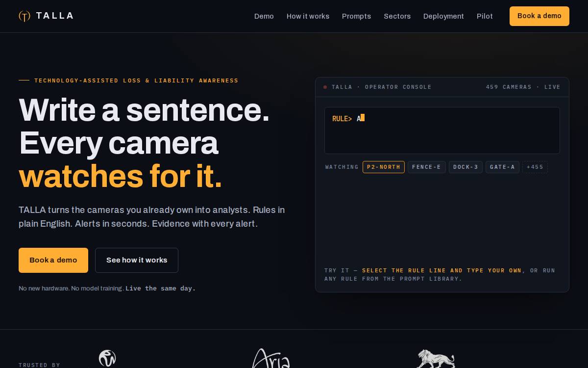The width and height of the screenshot is (588, 368).
Task: Click See how it works button
Action: 137,260
